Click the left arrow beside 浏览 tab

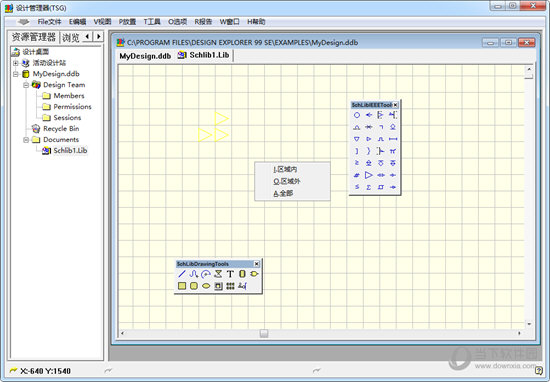(x=88, y=36)
